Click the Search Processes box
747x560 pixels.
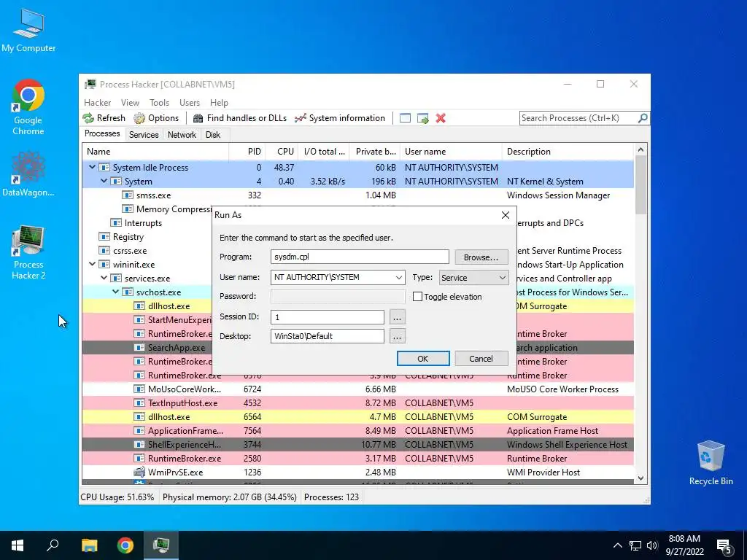tap(578, 117)
